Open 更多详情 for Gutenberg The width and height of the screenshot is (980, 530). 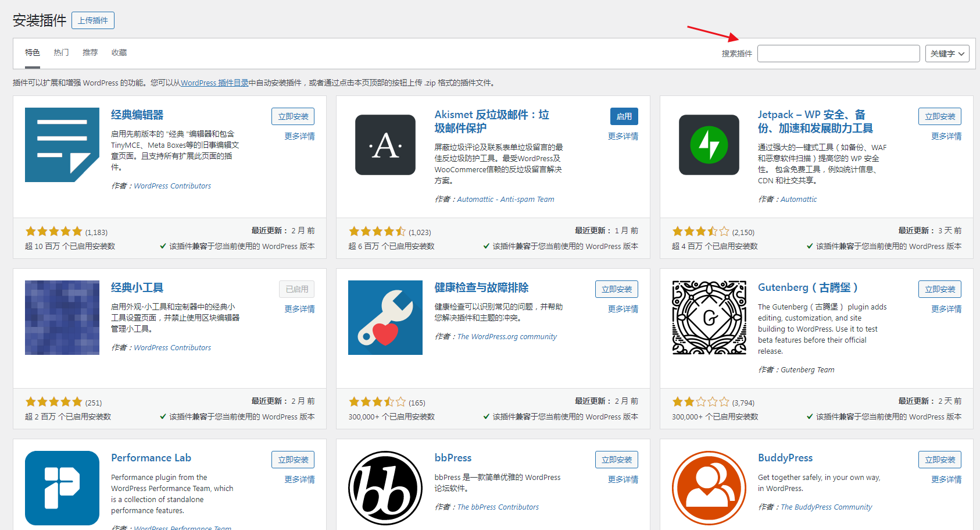[946, 309]
